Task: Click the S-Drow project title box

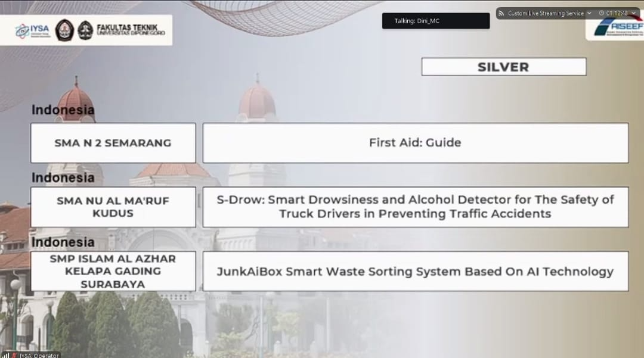Action: point(415,207)
